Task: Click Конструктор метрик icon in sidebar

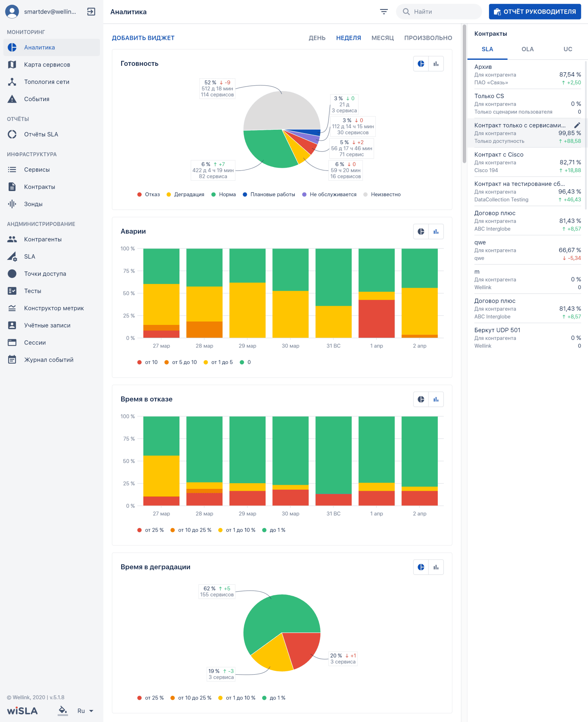Action: (12, 308)
